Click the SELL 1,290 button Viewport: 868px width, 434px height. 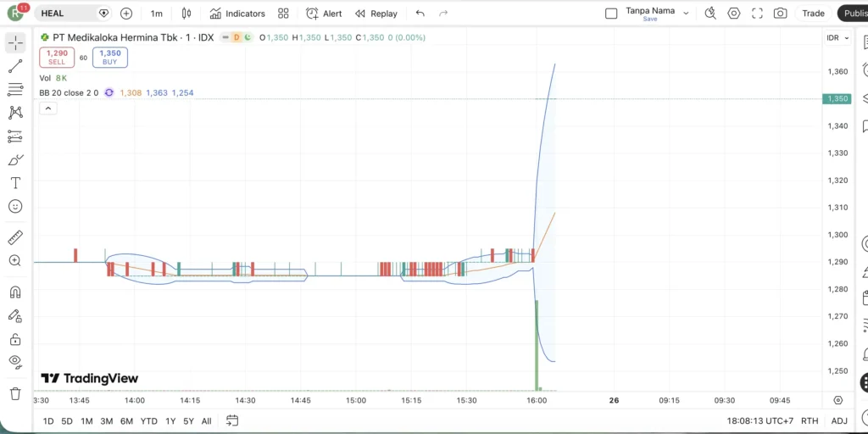[57, 57]
